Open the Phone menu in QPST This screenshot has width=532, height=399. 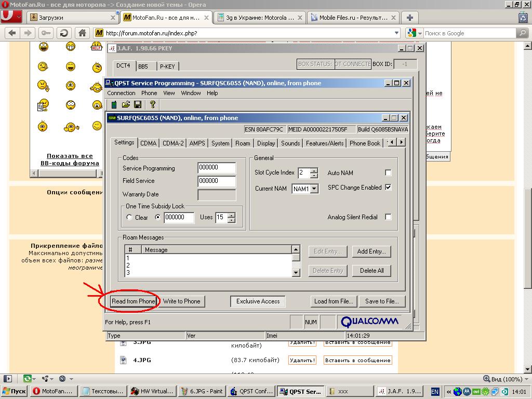pyautogui.click(x=149, y=93)
